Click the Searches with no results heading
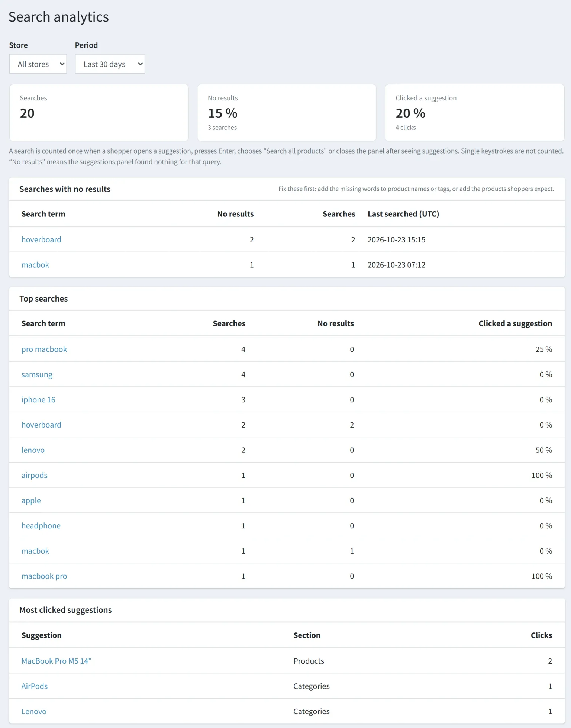 [65, 189]
